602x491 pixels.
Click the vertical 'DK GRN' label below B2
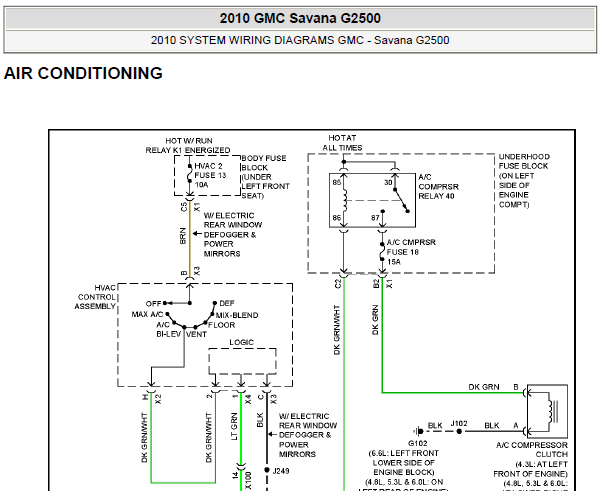(x=375, y=320)
